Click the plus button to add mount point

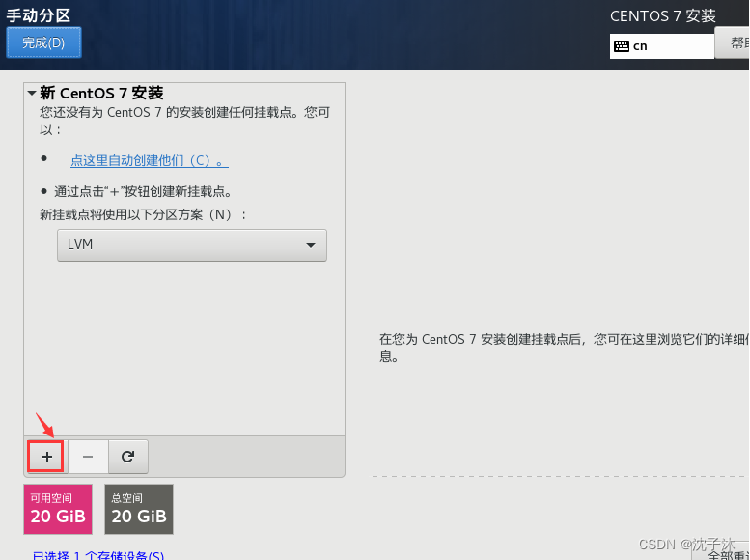pos(46,457)
